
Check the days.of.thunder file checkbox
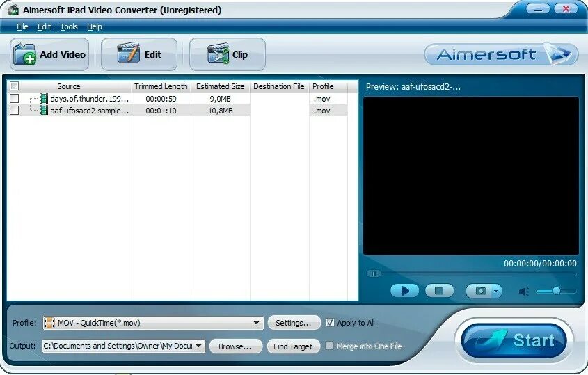pyautogui.click(x=14, y=99)
